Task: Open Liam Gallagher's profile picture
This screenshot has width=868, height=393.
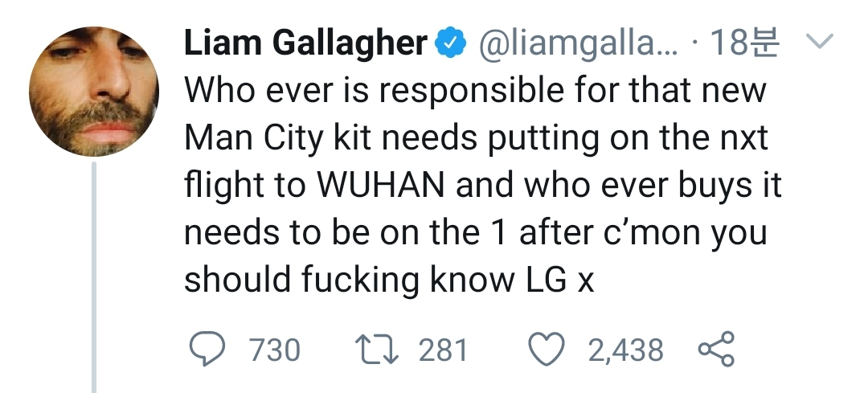Action: (x=94, y=92)
